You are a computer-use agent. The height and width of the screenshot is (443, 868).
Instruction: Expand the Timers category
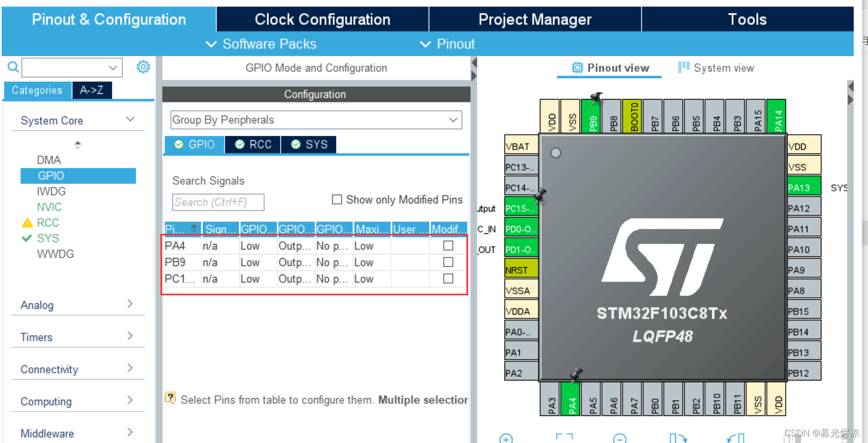pos(130,335)
